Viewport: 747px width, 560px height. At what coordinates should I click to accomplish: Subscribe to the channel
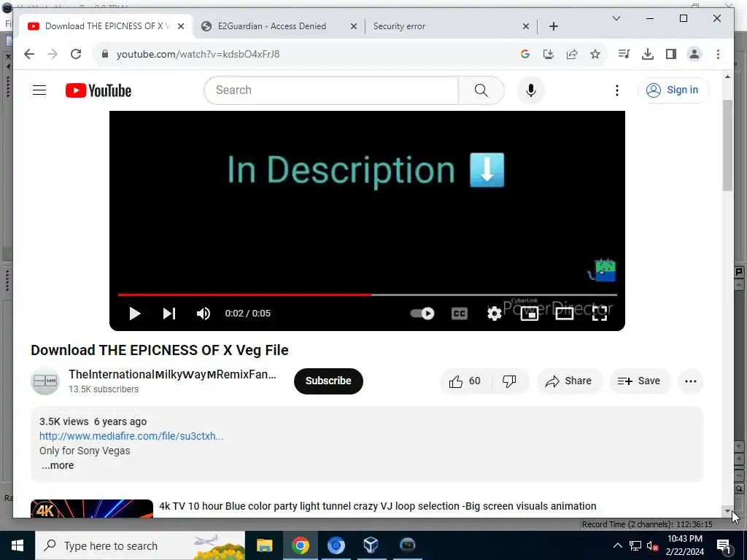point(328,381)
